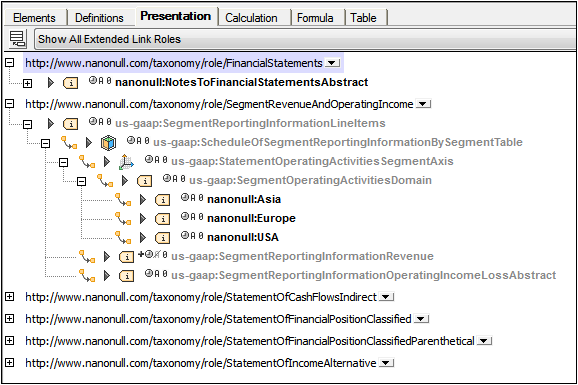Go to the Calculation tab
The height and width of the screenshot is (385, 578).
pyautogui.click(x=251, y=18)
